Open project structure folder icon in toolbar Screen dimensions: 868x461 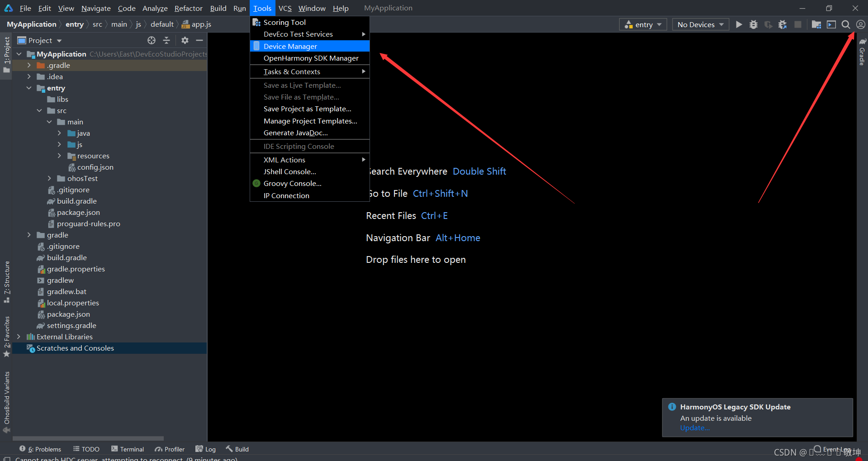[816, 24]
